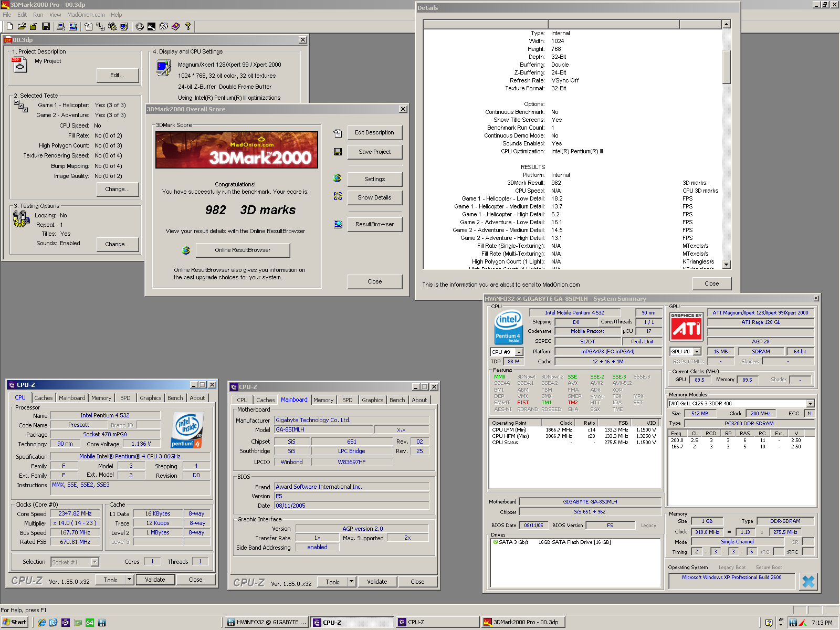
Task: Click the computer system-info toolbar icon
Action: tap(61, 26)
